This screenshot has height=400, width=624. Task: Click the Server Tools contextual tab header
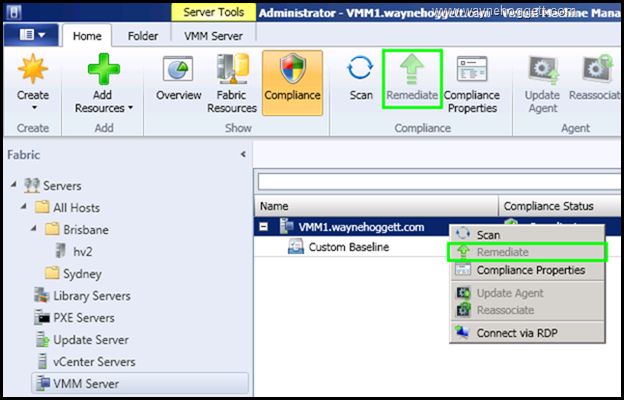click(213, 12)
